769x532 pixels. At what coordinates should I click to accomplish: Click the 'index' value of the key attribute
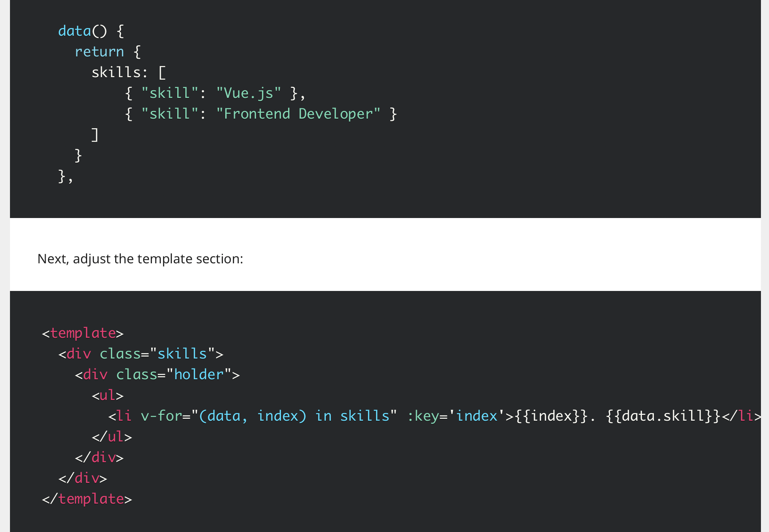[x=477, y=416]
